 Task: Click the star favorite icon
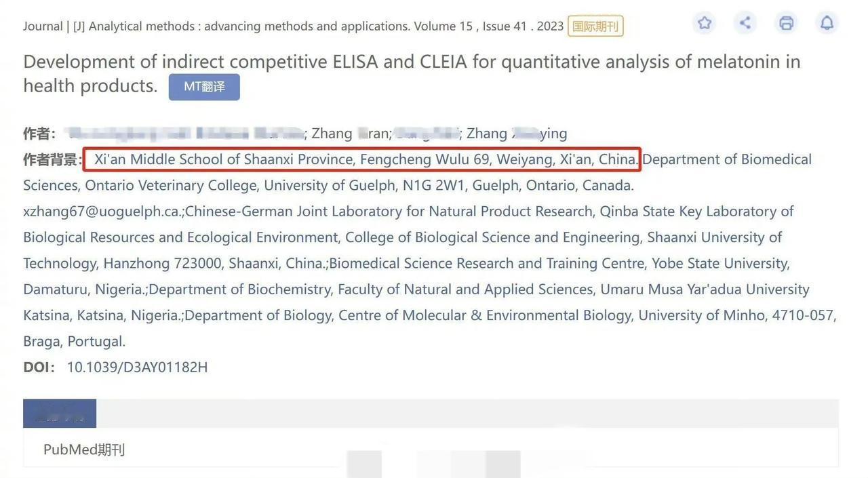pos(705,23)
